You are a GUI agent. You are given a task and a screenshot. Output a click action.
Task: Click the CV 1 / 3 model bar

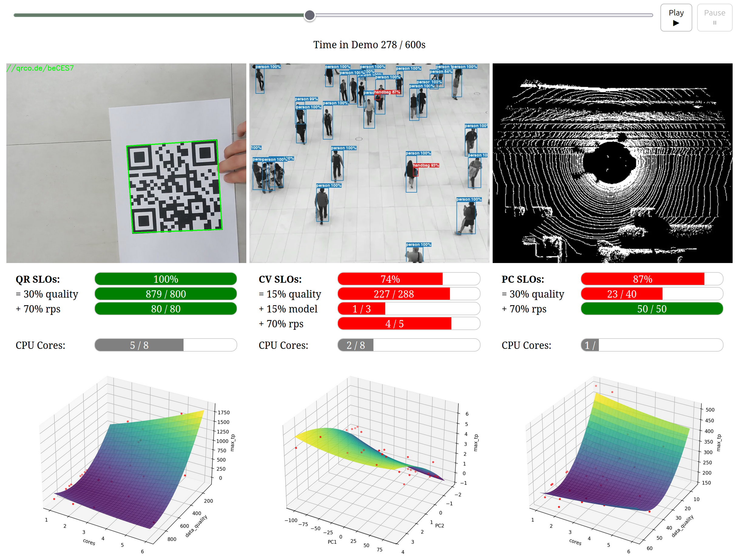click(x=408, y=309)
